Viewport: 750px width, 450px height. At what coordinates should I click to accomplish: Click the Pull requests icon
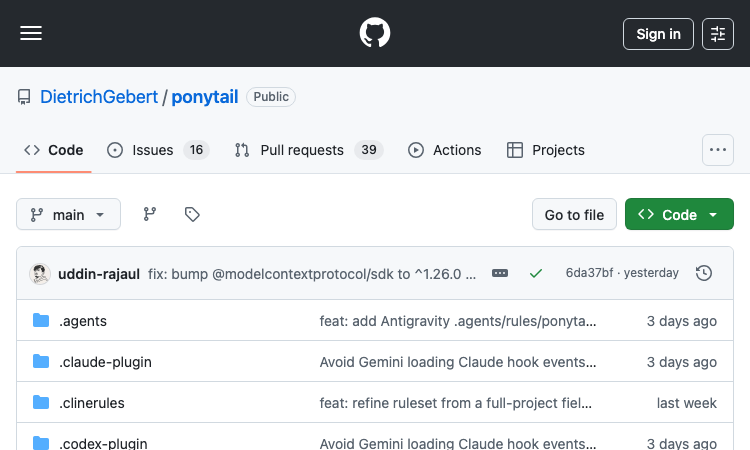(x=242, y=150)
